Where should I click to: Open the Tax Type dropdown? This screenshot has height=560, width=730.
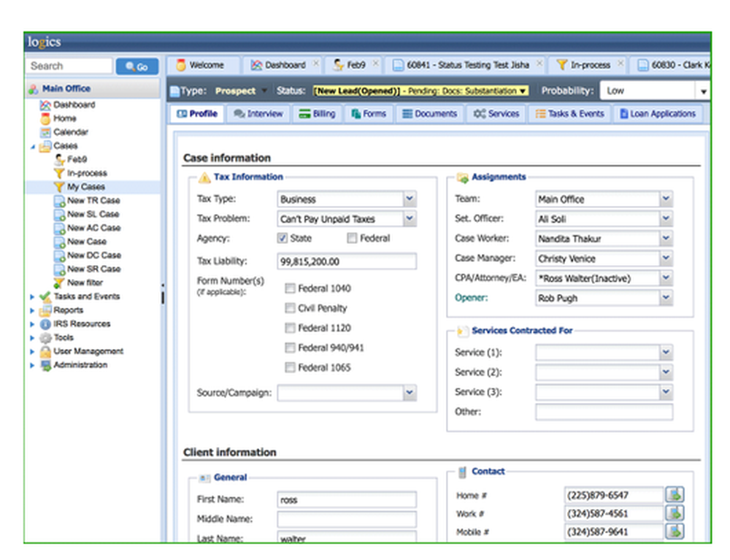(x=410, y=199)
